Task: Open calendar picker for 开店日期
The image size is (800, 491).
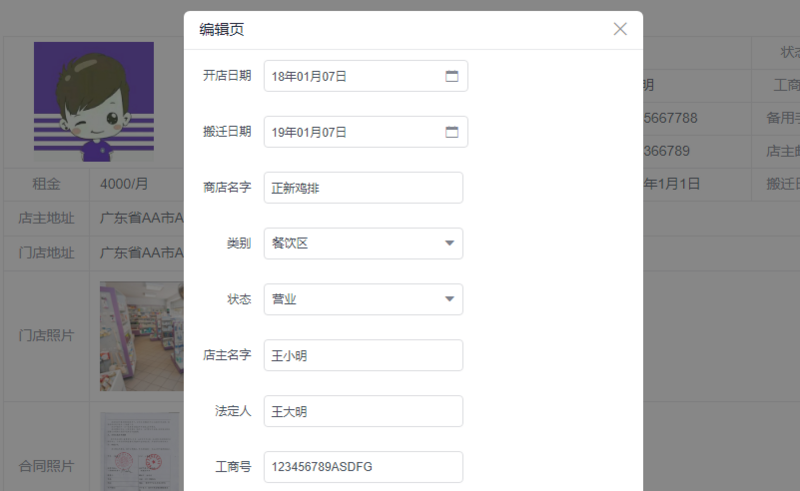Action: point(451,76)
